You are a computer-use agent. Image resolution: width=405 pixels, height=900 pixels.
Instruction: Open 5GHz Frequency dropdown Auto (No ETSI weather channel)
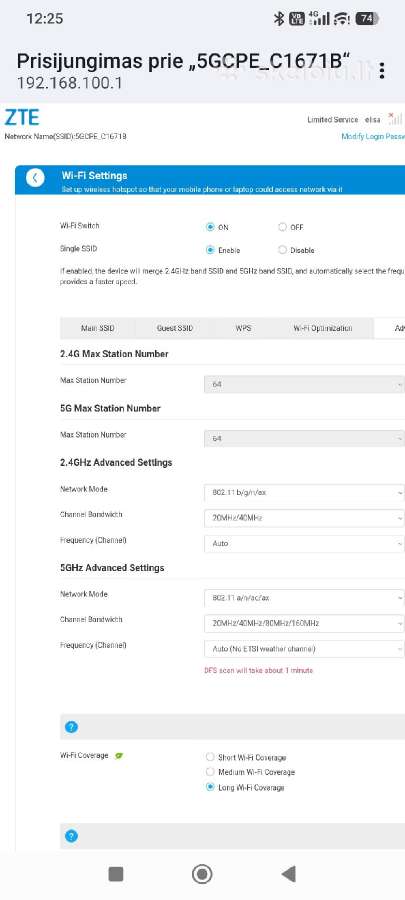point(305,649)
